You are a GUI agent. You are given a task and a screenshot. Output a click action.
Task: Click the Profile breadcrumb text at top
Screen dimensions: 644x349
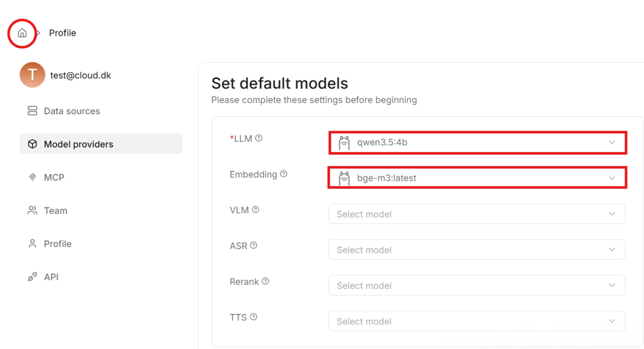pyautogui.click(x=62, y=33)
